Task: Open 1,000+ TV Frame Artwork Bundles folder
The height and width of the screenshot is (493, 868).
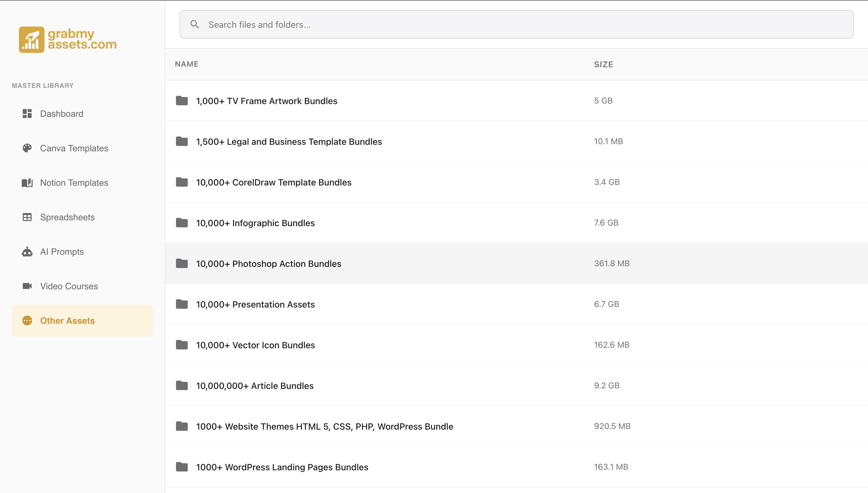Action: click(266, 101)
